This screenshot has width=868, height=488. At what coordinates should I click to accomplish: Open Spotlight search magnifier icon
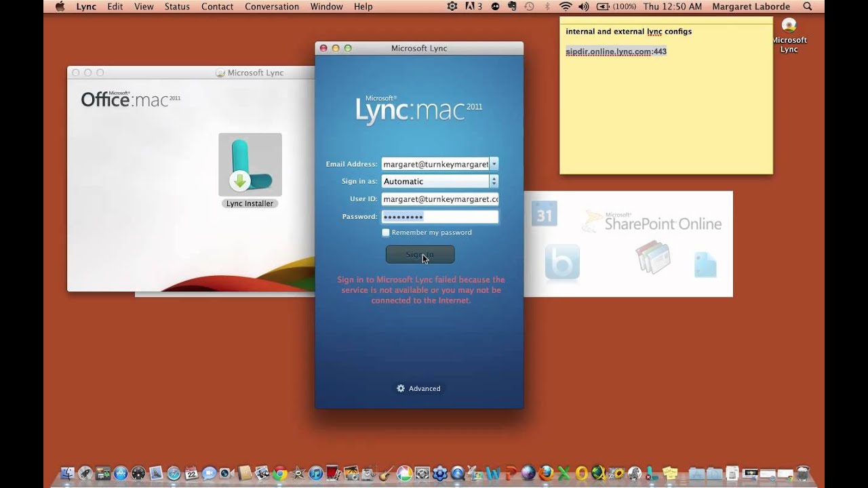click(807, 7)
